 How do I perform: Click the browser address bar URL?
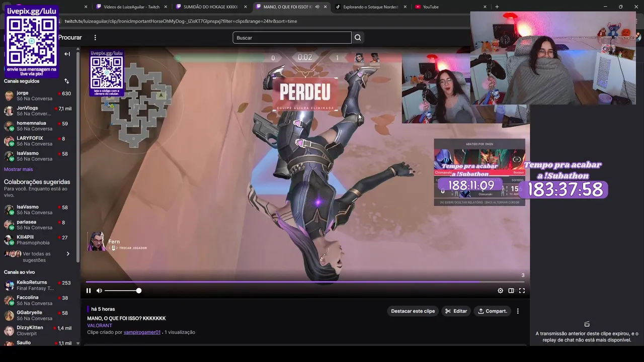(x=181, y=21)
